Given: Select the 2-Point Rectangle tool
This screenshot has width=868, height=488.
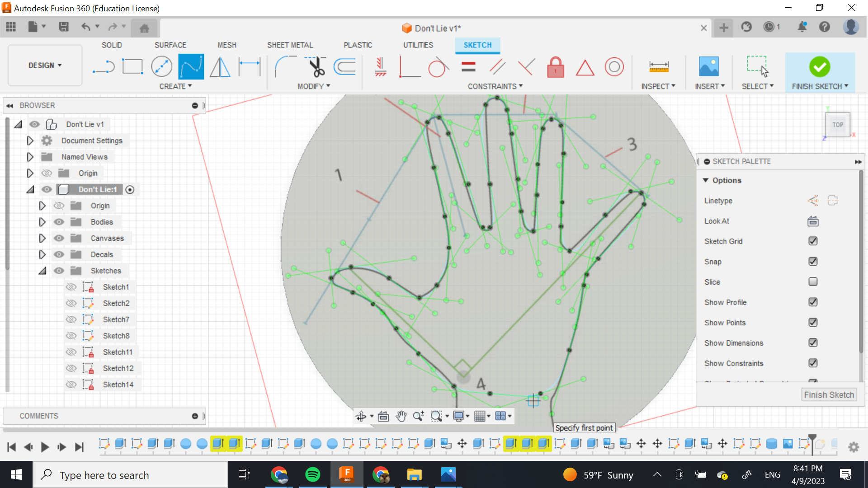Looking at the screenshot, I should pos(132,67).
